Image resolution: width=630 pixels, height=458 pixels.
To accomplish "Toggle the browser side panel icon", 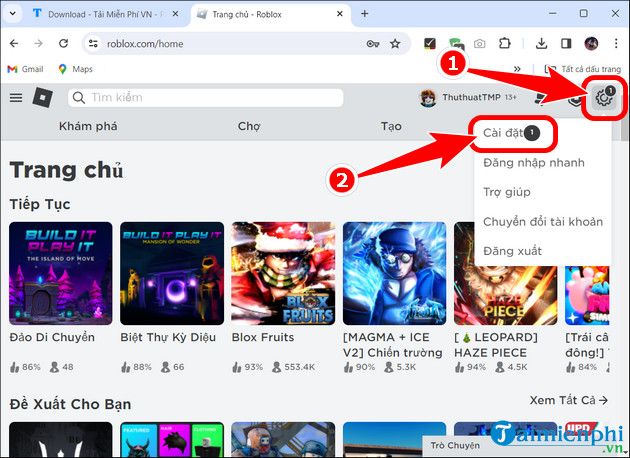I will (566, 43).
